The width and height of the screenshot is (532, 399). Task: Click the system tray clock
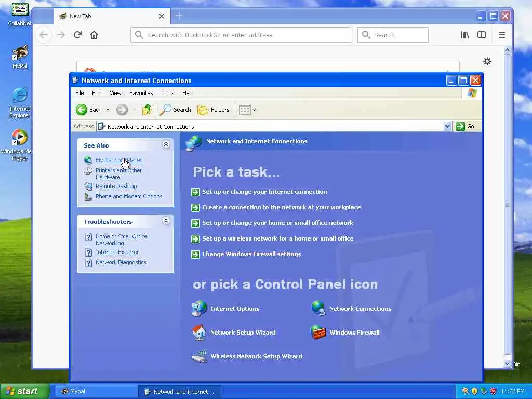point(513,391)
